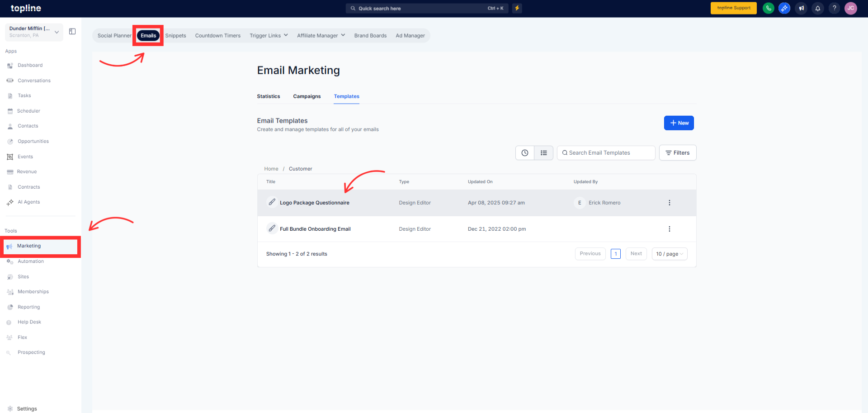Click the blue New template button
868x413 pixels.
tap(679, 123)
